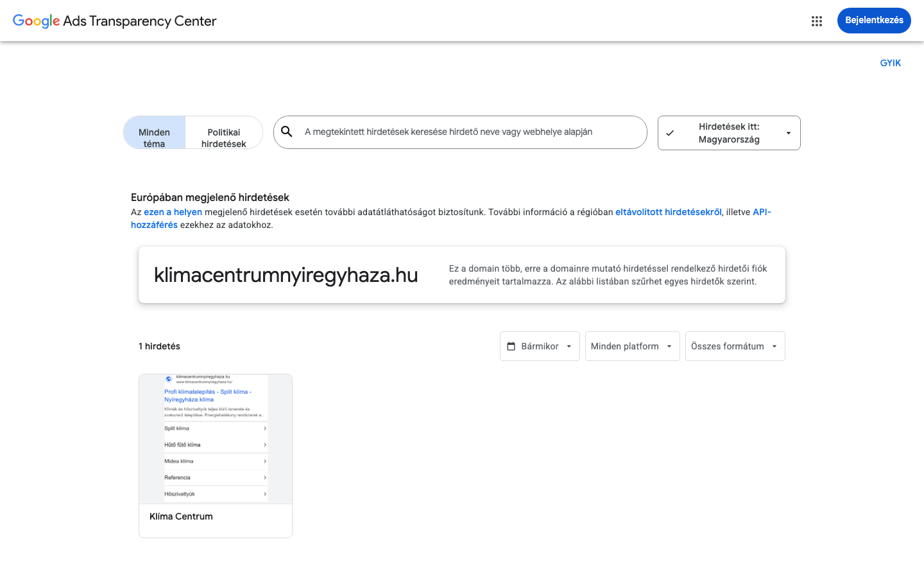Open the Klíma Centrum ad thumbnail
The height and width of the screenshot is (578, 924).
(216, 439)
